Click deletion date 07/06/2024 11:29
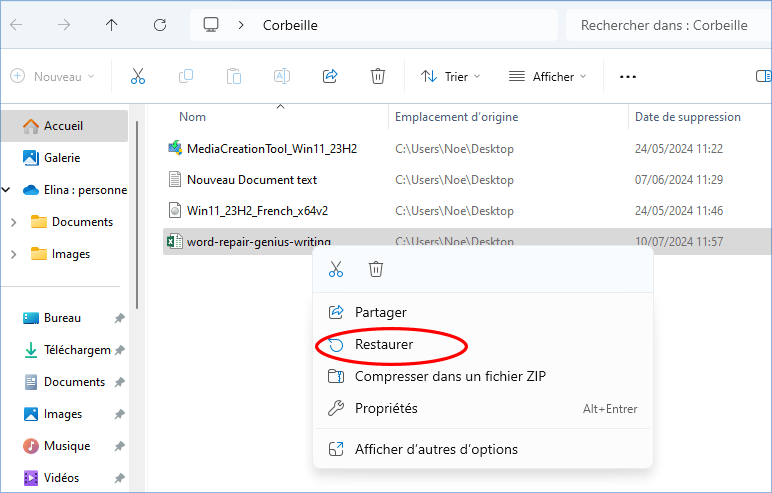The width and height of the screenshot is (772, 493). coord(679,180)
